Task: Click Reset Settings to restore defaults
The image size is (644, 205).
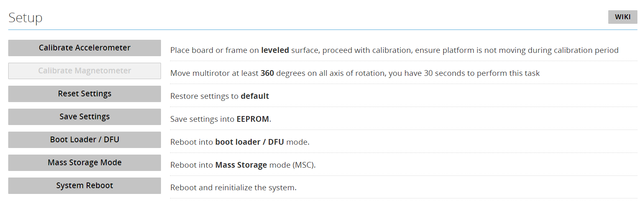Action: point(85,94)
